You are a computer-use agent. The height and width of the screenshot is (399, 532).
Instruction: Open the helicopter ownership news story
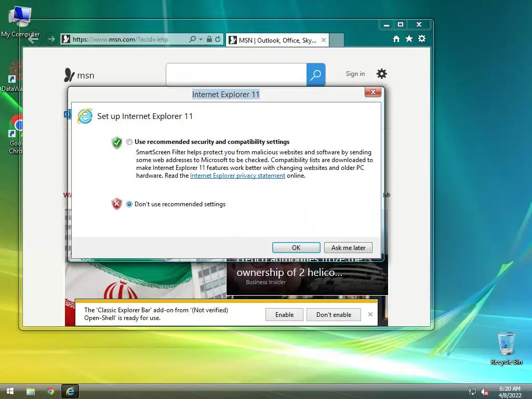307,276
